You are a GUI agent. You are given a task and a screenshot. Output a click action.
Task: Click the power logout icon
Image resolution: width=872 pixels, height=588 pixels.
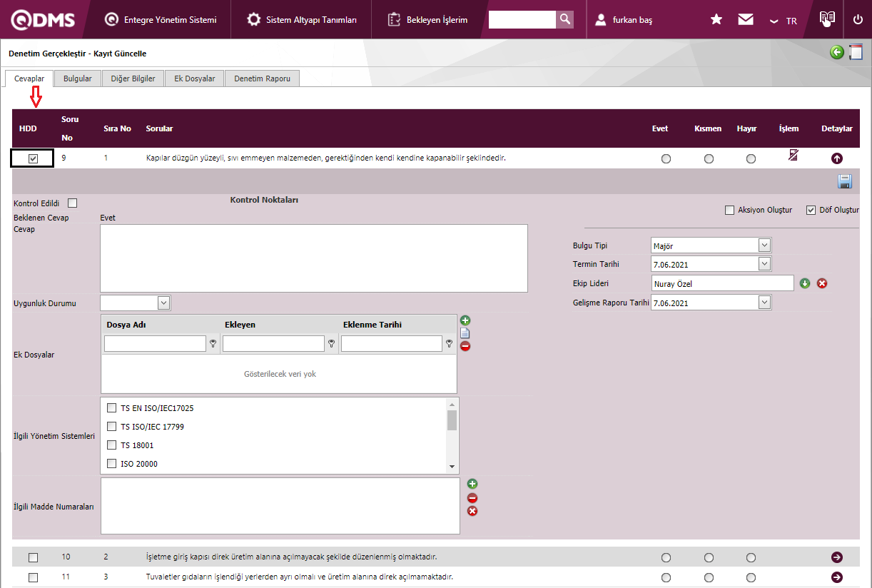coord(858,20)
